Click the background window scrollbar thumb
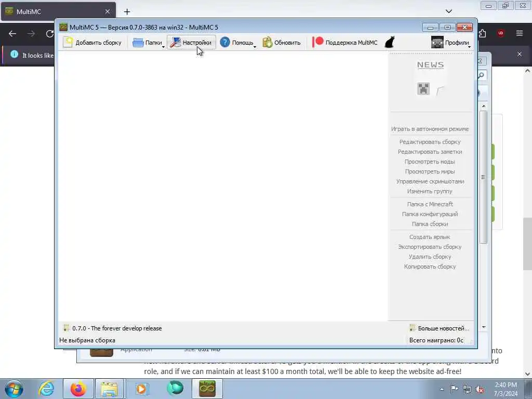Screen dimensions: 532x399 [484, 177]
